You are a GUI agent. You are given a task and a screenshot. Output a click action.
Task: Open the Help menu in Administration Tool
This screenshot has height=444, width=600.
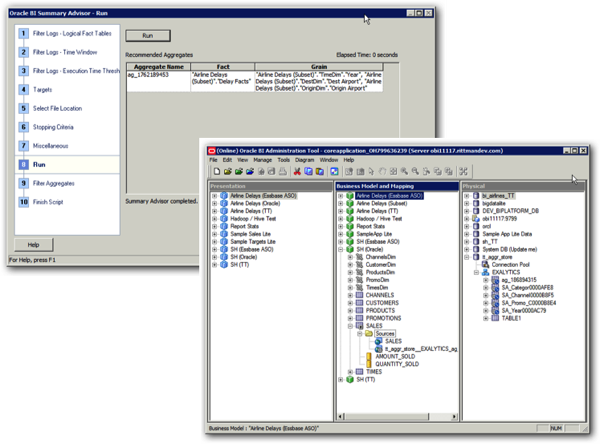(x=349, y=160)
